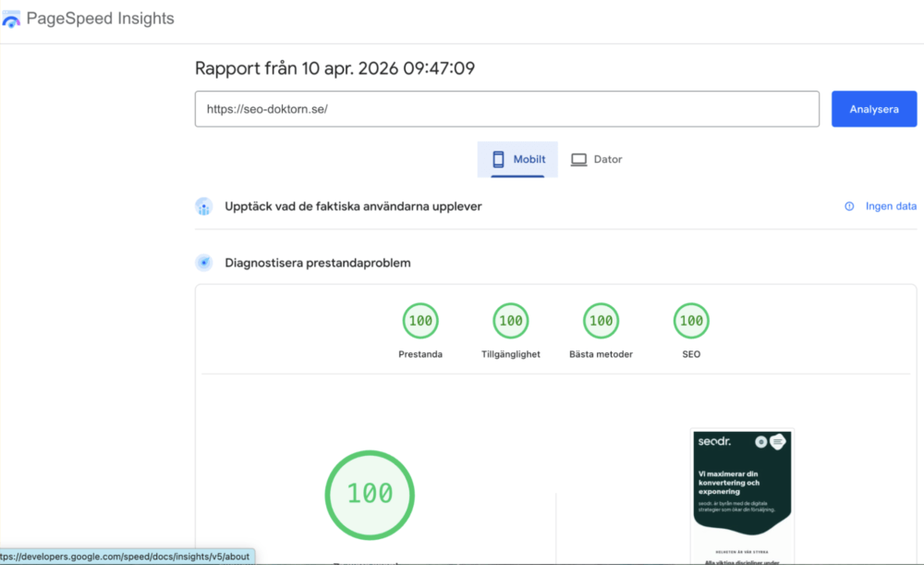Select the Prestanda 100 score gauge
Viewport: 924px width, 565px height.
420,321
